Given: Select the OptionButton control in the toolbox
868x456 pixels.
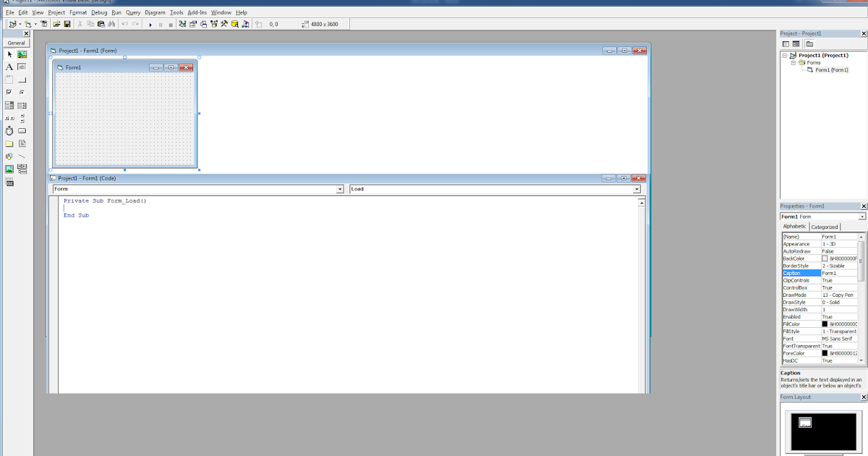Looking at the screenshot, I should (22, 92).
